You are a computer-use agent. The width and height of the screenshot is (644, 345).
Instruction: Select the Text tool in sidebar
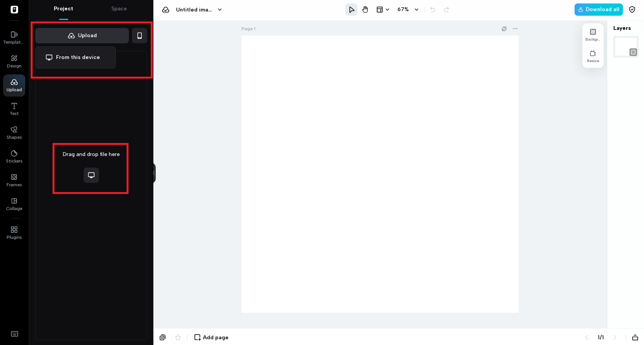pos(14,109)
